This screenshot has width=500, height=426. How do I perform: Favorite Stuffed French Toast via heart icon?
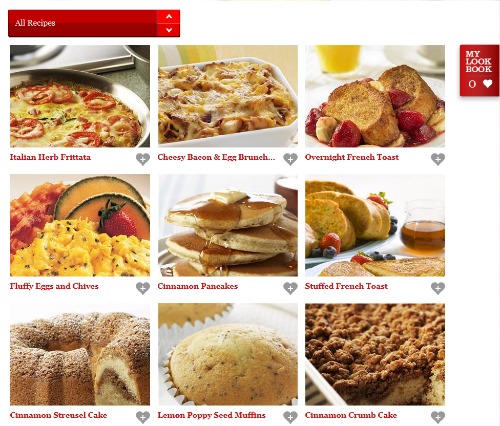(x=438, y=288)
